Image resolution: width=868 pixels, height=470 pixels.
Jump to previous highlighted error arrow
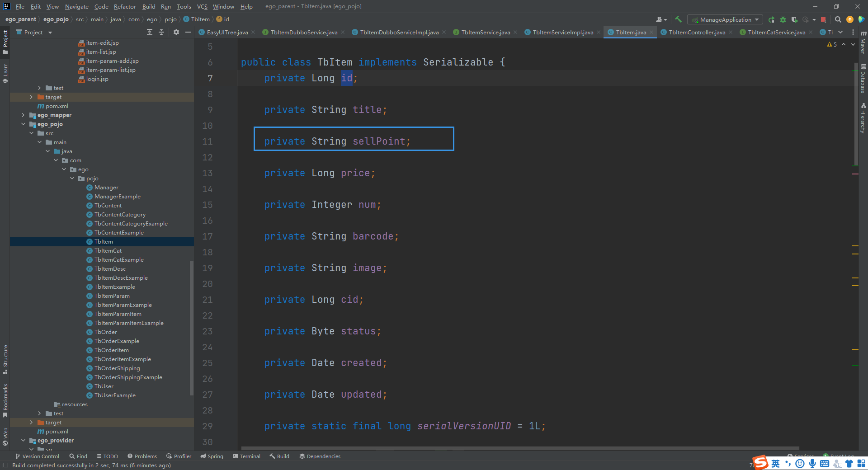(x=844, y=44)
